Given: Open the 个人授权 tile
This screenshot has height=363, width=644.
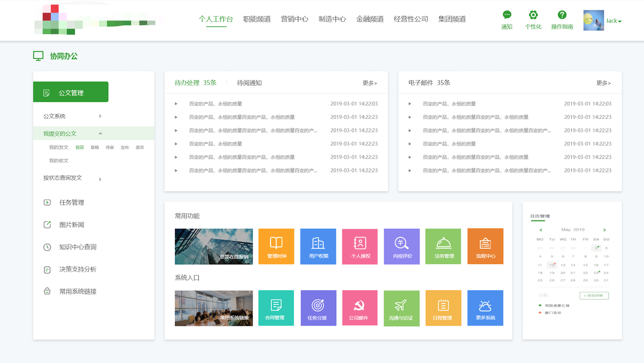Looking at the screenshot, I should (x=360, y=246).
